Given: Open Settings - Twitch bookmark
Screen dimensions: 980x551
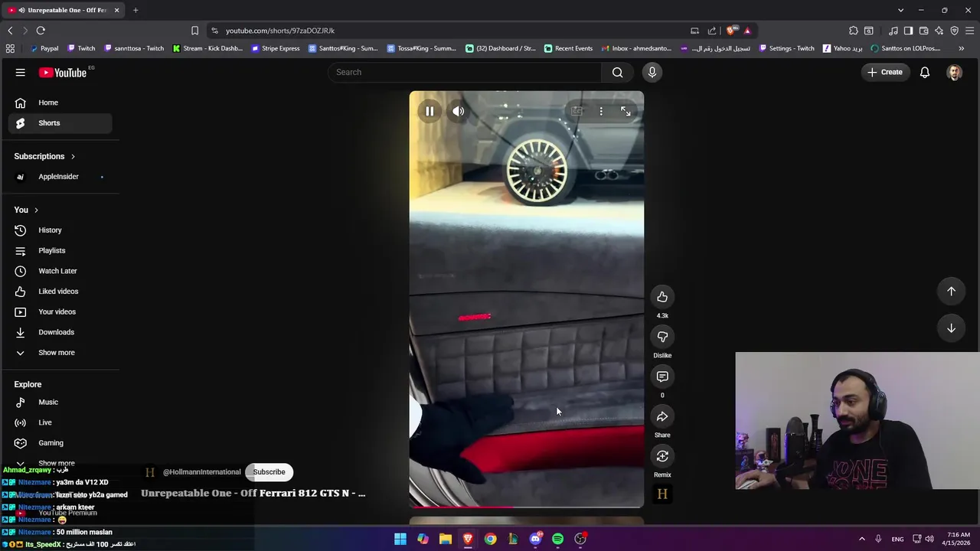Looking at the screenshot, I should point(786,48).
